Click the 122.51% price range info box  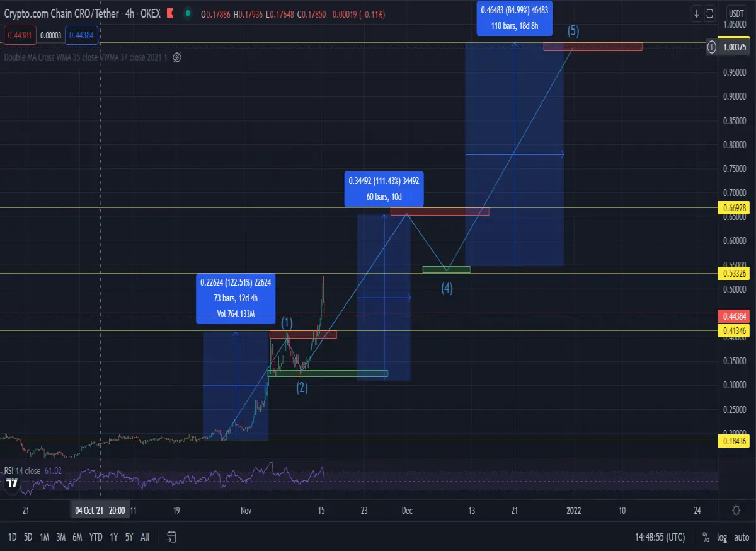236,298
